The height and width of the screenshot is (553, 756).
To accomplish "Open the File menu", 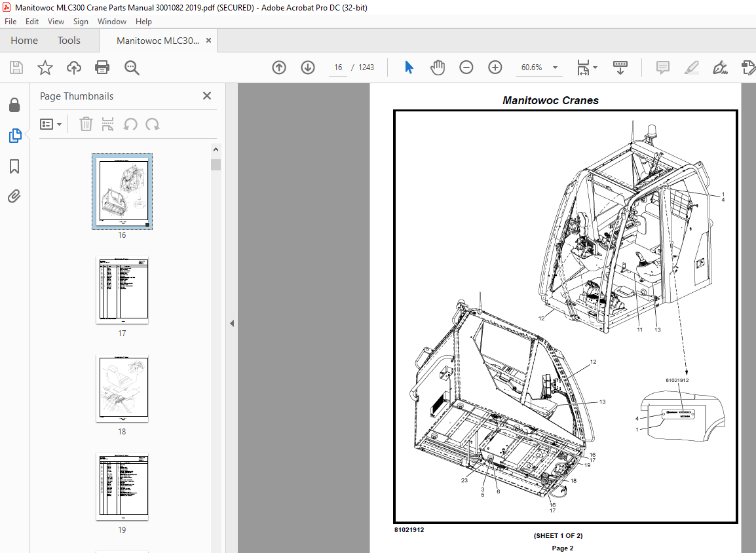I will coord(10,22).
